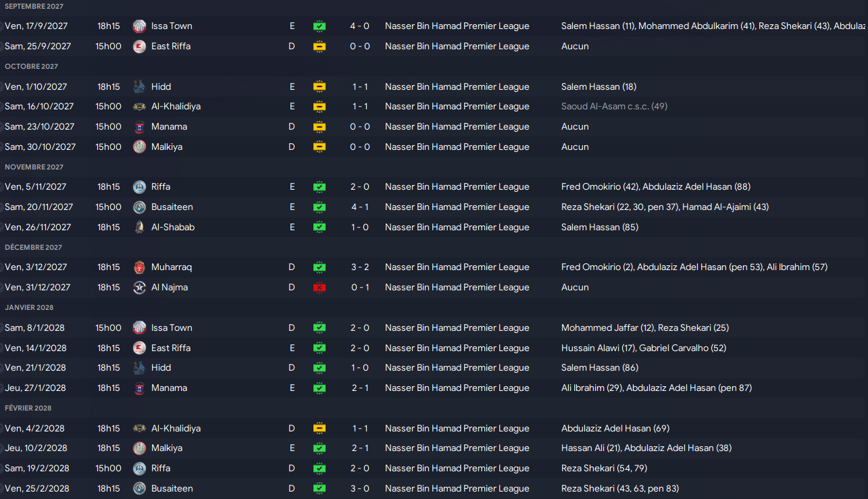
Task: Open the Premier League link for the Al-Shabab match
Action: [x=457, y=228]
